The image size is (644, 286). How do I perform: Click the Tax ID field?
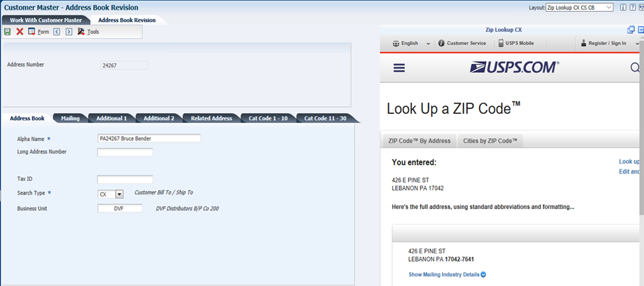click(125, 179)
